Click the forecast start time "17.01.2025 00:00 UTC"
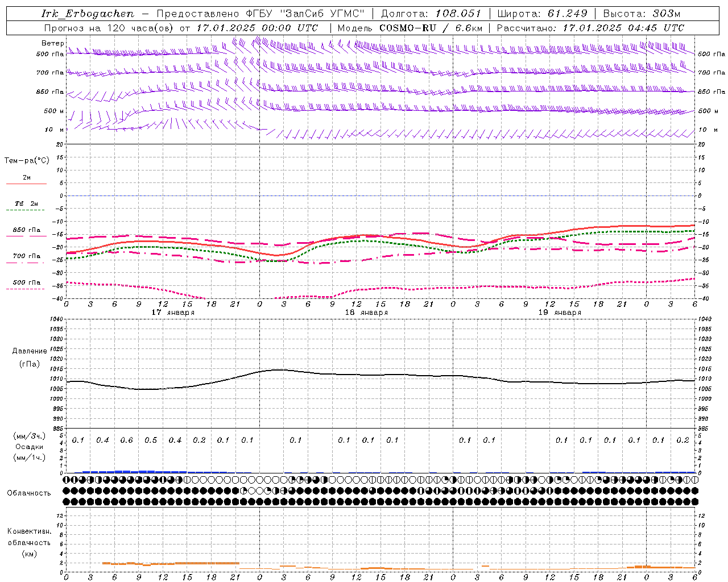The height and width of the screenshot is (582, 728). [257, 28]
